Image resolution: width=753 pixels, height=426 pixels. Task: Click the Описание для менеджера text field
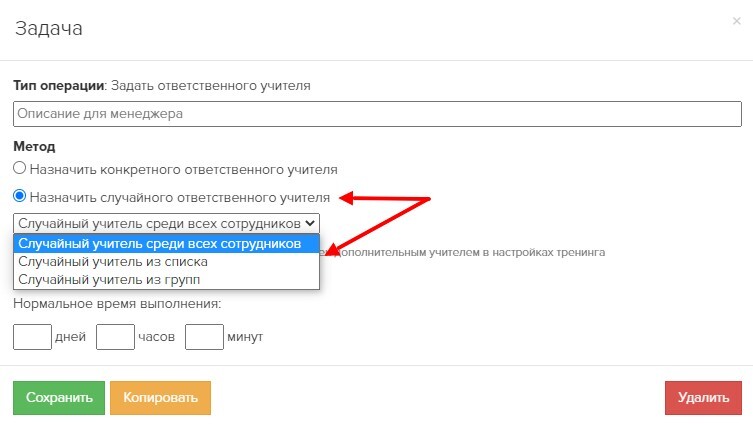tap(377, 113)
